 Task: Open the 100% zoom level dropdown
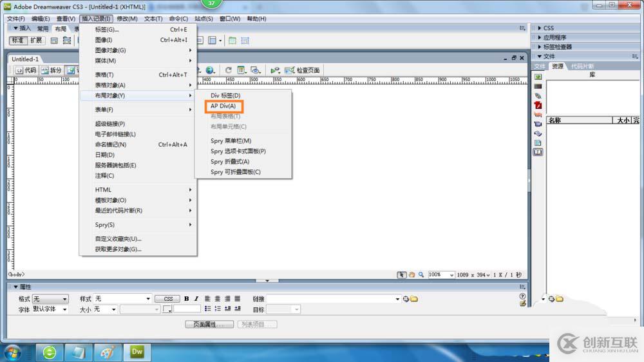click(440, 275)
